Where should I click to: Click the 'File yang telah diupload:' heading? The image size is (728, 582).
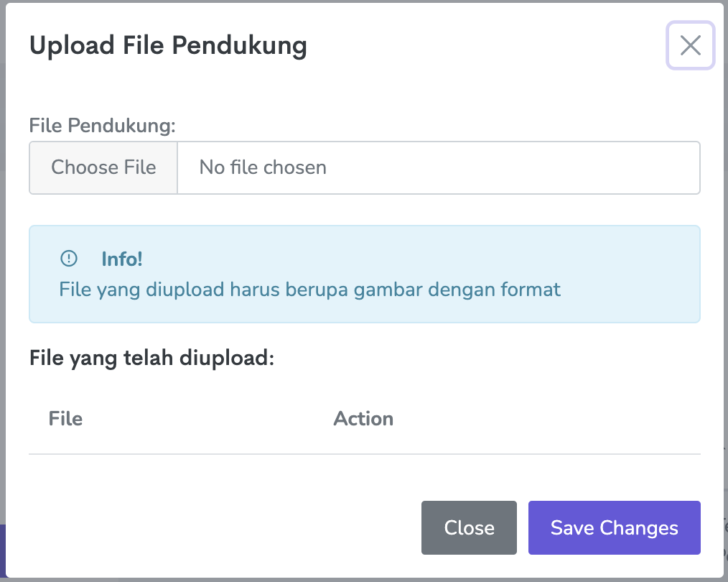click(x=152, y=357)
